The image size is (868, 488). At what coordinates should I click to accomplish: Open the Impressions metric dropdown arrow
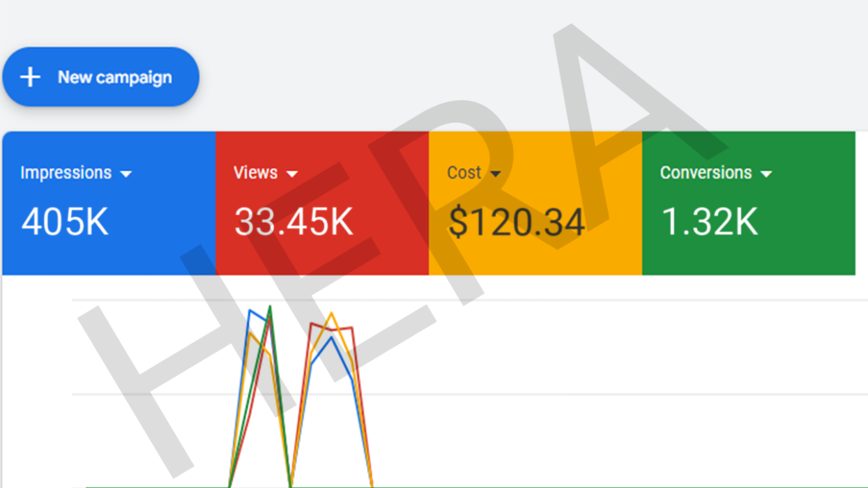tap(126, 174)
